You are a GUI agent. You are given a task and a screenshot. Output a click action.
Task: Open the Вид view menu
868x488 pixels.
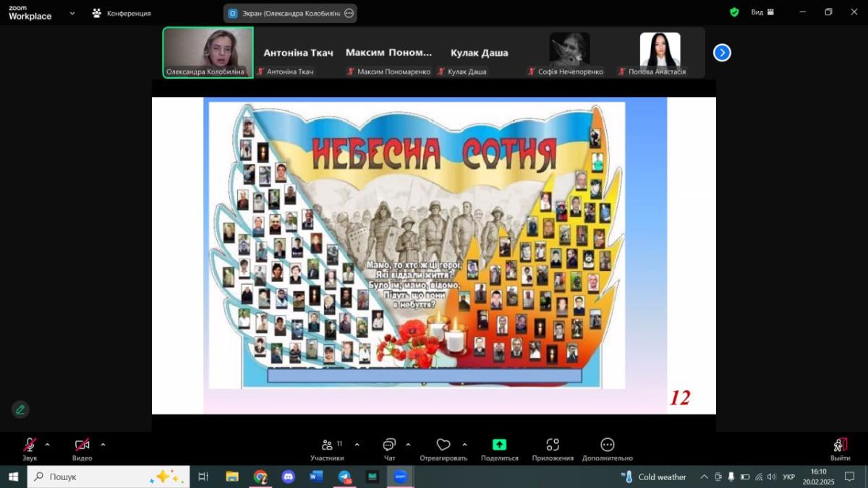click(762, 12)
